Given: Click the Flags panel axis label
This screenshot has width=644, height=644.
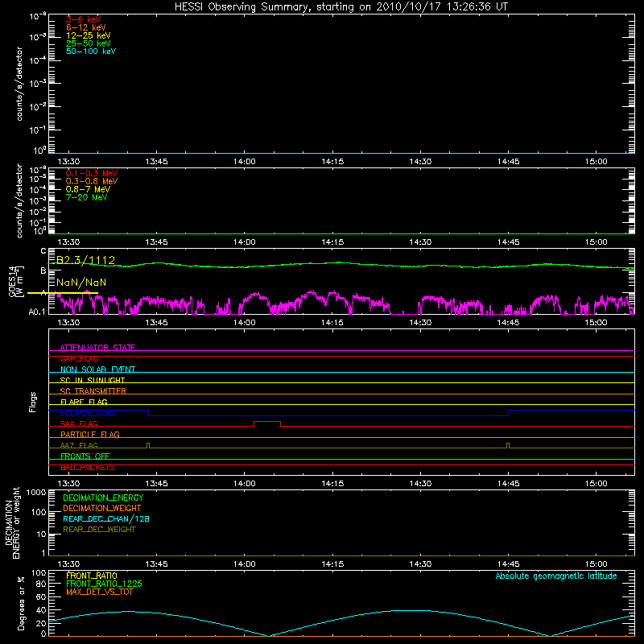Looking at the screenshot, I should (x=32, y=402).
